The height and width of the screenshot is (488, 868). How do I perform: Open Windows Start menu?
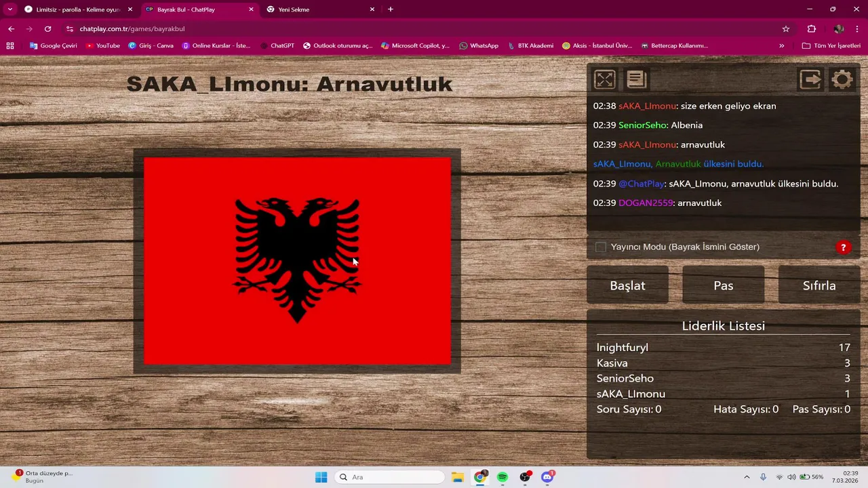point(321,477)
